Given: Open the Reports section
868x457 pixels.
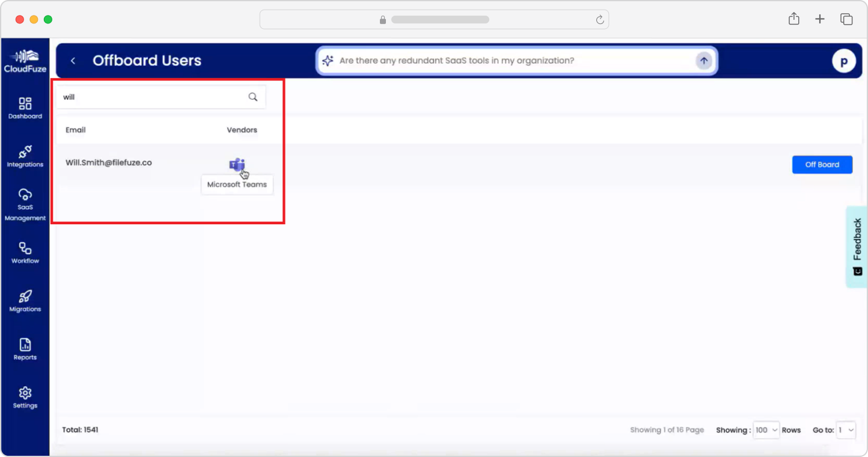Looking at the screenshot, I should click(25, 349).
